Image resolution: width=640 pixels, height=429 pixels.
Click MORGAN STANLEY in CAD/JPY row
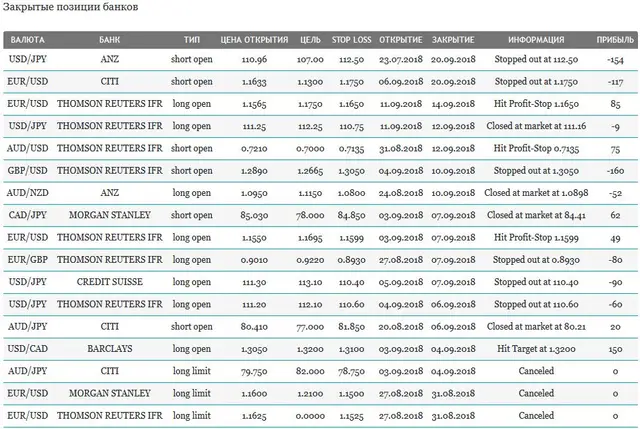109,215
